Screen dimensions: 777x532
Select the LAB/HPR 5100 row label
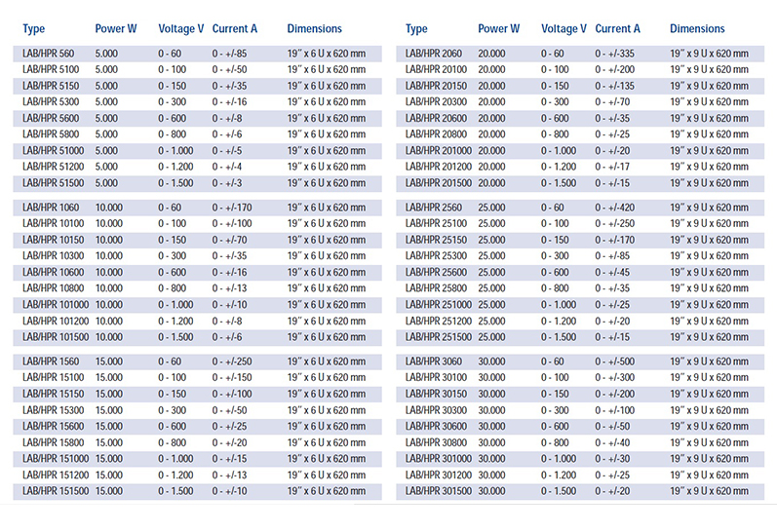point(51,69)
